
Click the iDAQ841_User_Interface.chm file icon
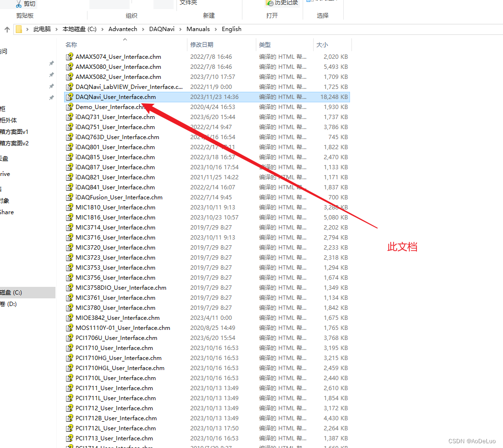click(70, 187)
